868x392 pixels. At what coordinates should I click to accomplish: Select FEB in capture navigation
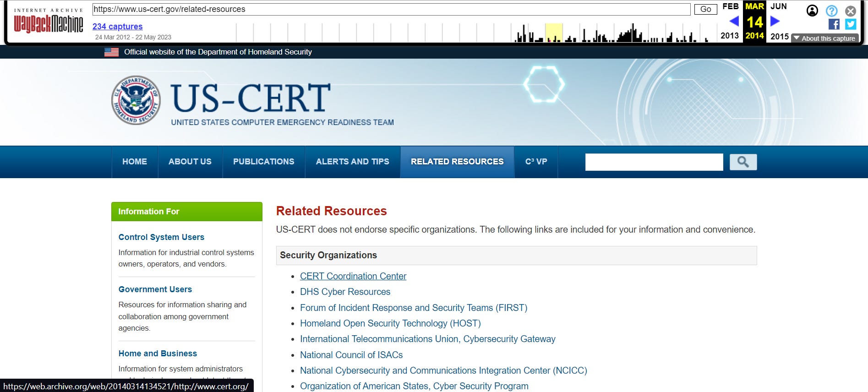[x=731, y=6]
